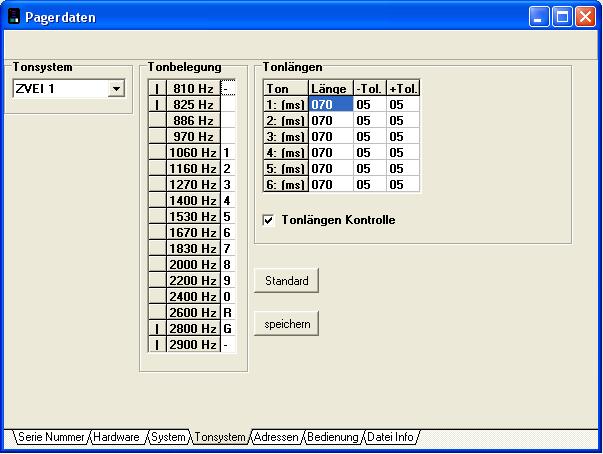Select the 1060 Hz tone row
The image size is (603, 454).
(x=193, y=153)
